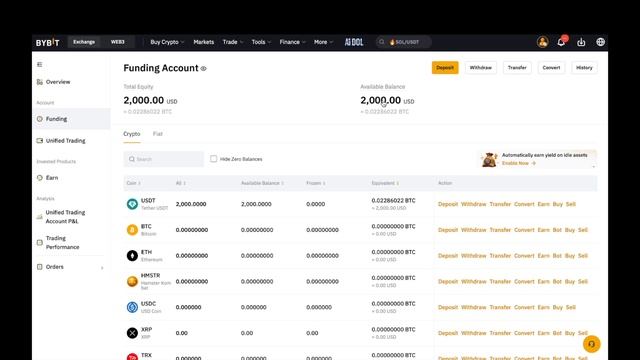Toggle balance visibility eye icon
Image resolution: width=640 pixels, height=360 pixels.
point(203,69)
